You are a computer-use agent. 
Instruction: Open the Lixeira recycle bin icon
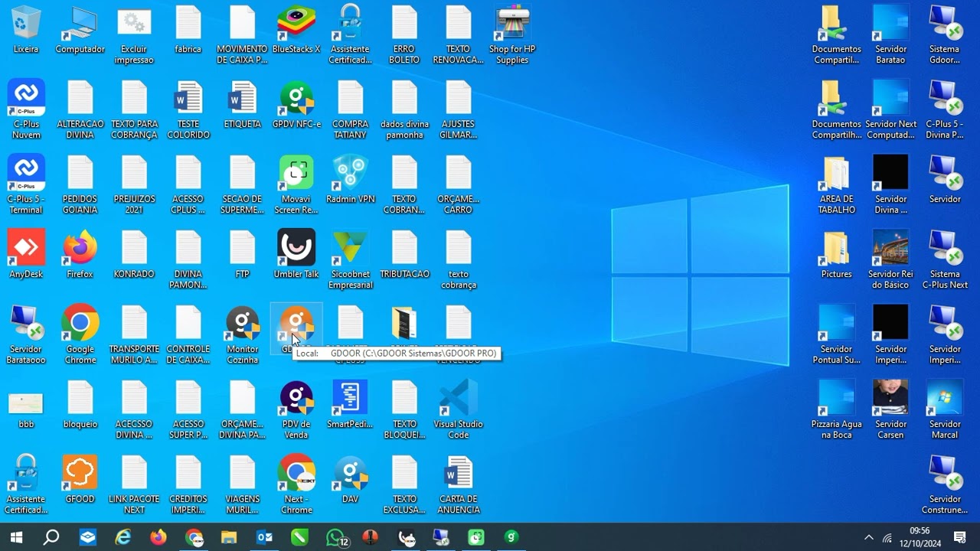(x=26, y=31)
